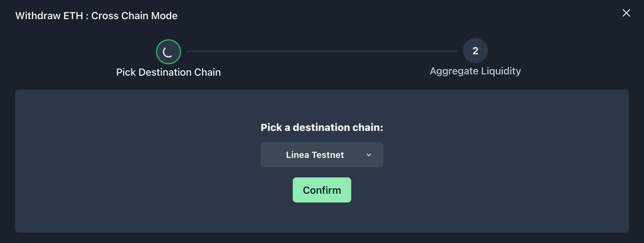Click the loading spinner step circle
Image resolution: width=644 pixels, height=243 pixels.
(169, 52)
